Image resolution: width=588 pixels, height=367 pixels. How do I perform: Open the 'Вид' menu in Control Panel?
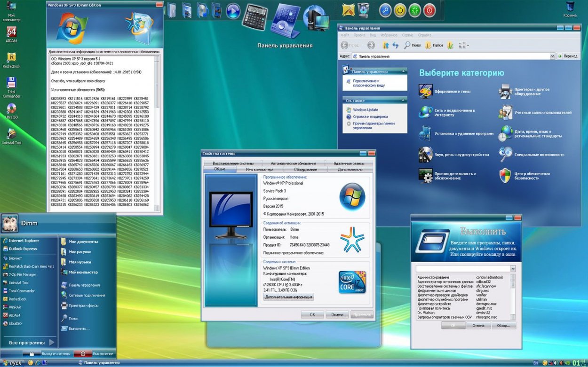(x=373, y=35)
